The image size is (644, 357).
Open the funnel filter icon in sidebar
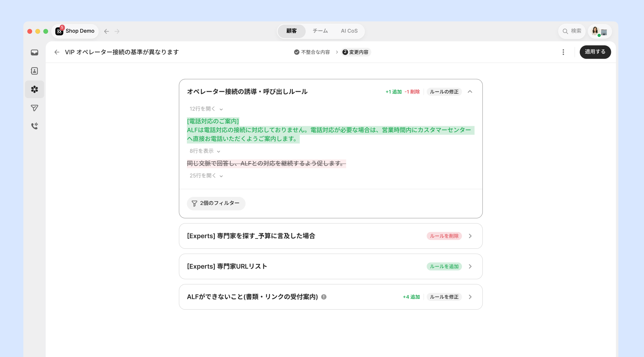pyautogui.click(x=35, y=108)
